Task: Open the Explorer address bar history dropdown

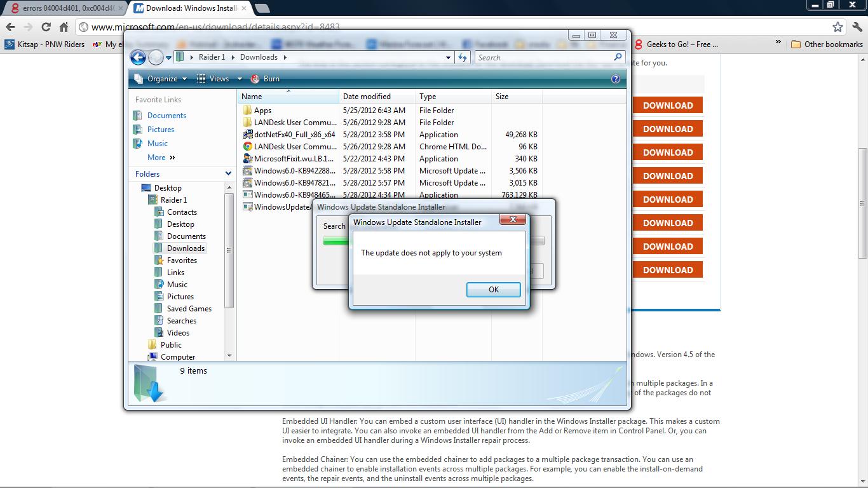Action: coord(448,57)
